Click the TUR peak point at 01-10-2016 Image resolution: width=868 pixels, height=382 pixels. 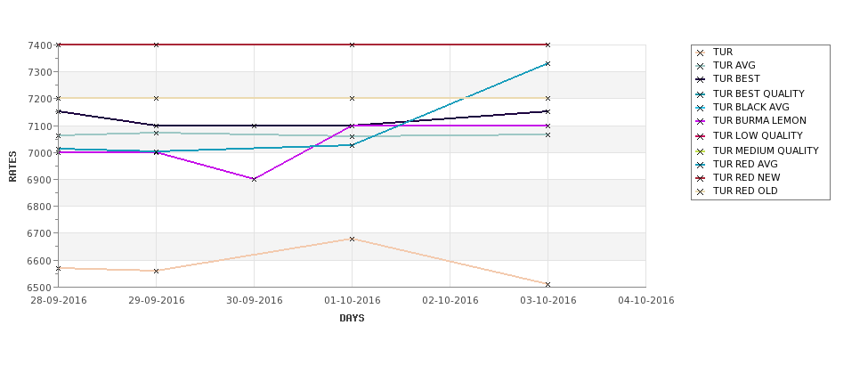pos(352,240)
